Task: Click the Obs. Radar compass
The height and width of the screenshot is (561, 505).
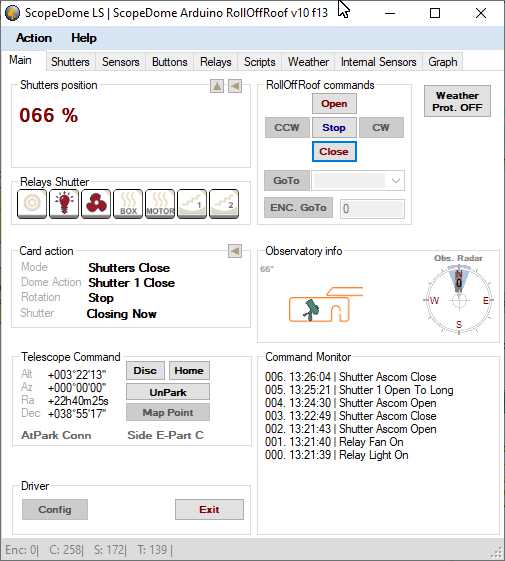Action: [x=459, y=300]
